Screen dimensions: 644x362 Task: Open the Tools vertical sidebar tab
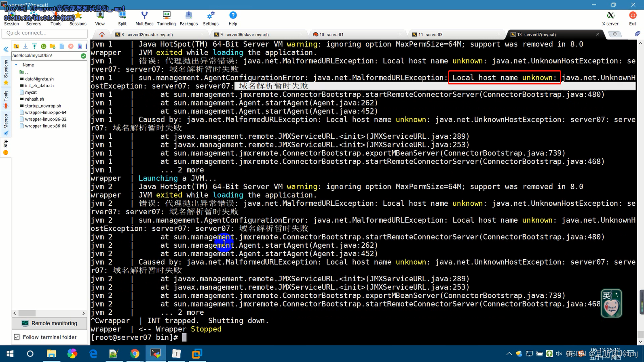(6, 99)
